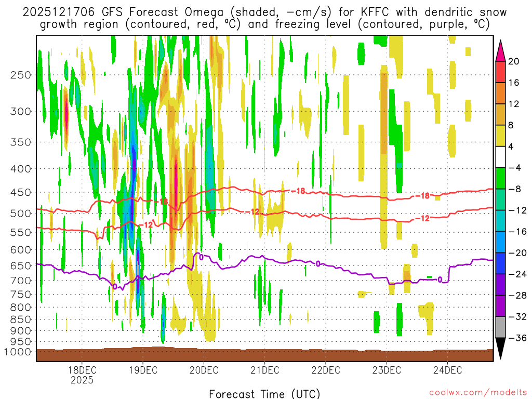The width and height of the screenshot is (532, 399).
Task: Click the 300 pressure level label
Action: coord(21,111)
